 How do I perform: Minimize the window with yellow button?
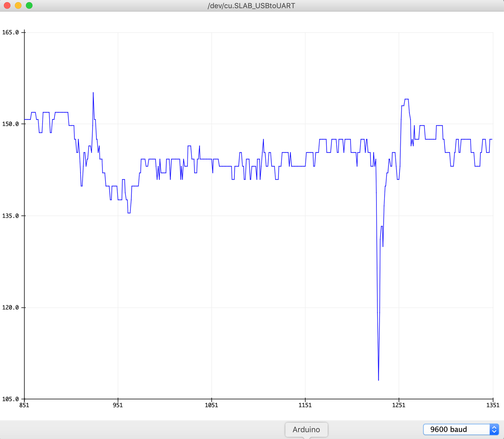pyautogui.click(x=18, y=5)
